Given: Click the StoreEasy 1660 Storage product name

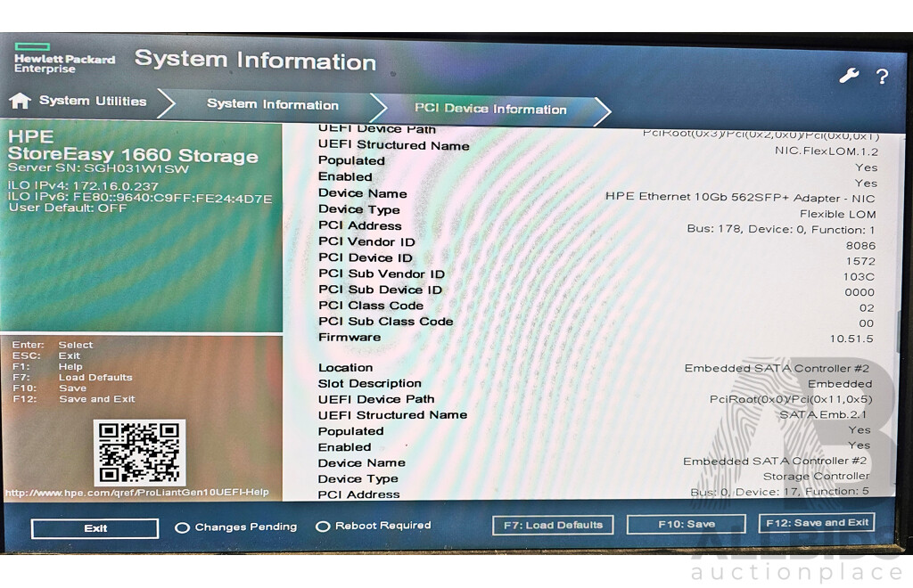Looking at the screenshot, I should coord(133,155).
